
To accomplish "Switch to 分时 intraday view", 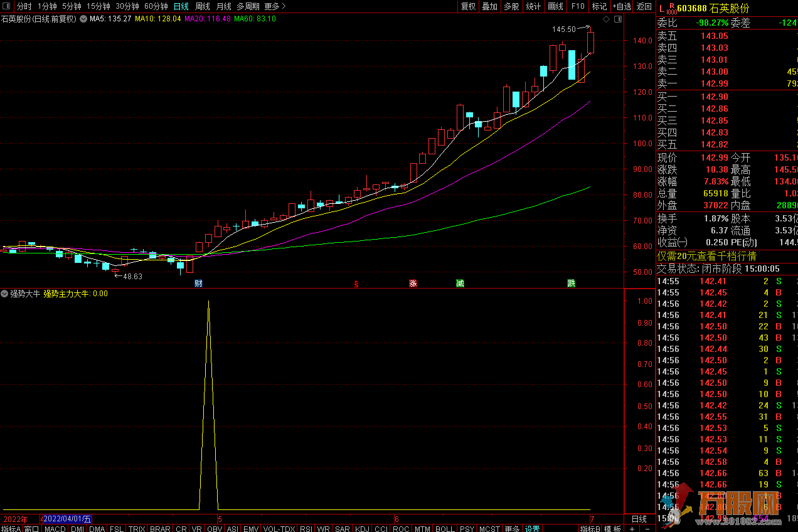I will [x=24, y=6].
